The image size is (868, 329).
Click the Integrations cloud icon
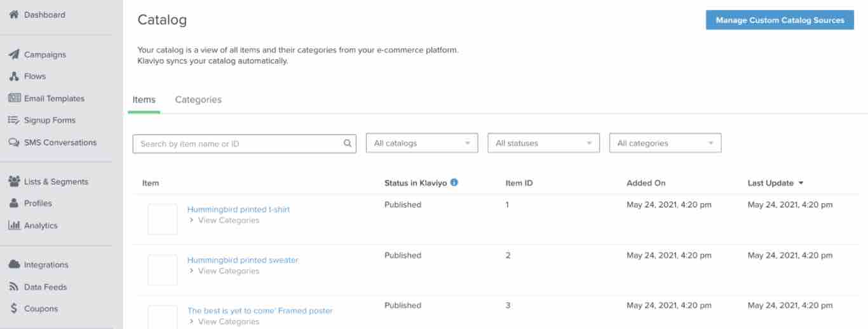click(x=13, y=265)
